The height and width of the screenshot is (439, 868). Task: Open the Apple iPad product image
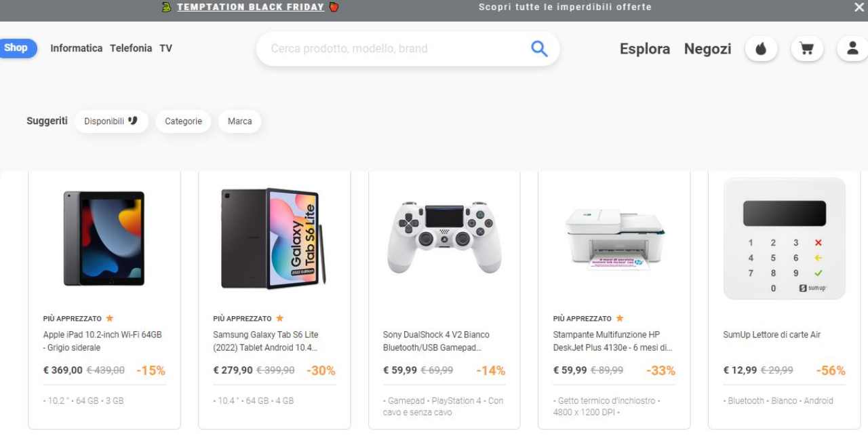(104, 238)
